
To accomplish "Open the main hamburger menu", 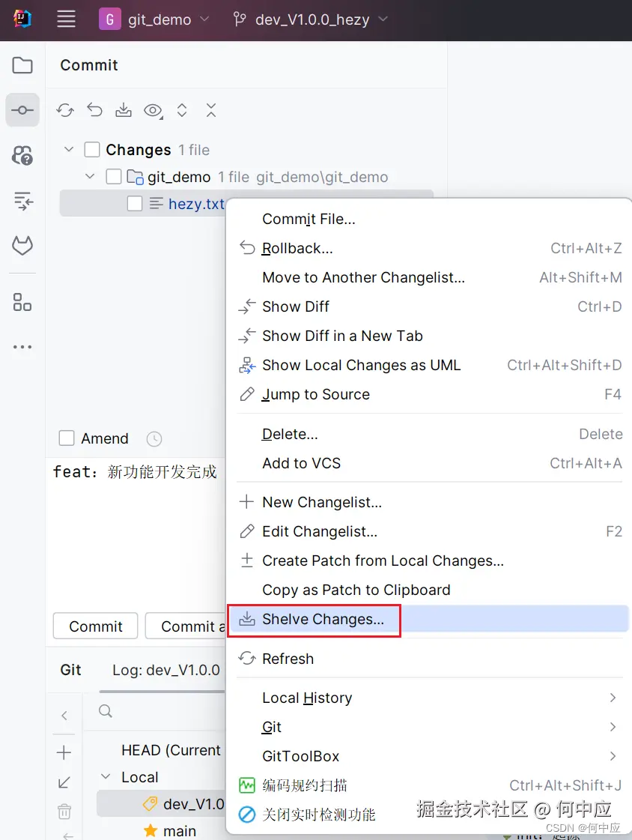I will 67,19.
